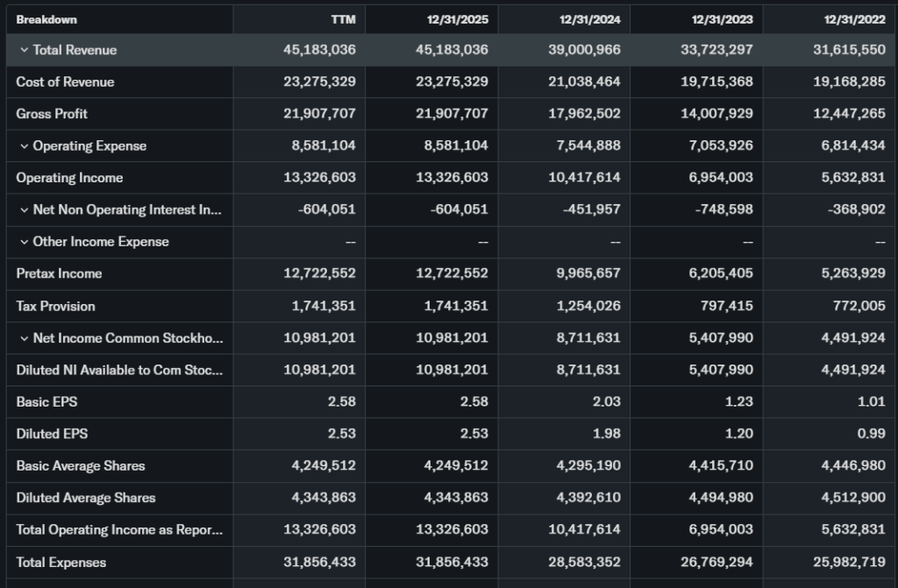Collapse the Total Revenue row chevron
The width and height of the screenshot is (898, 588).
point(24,50)
